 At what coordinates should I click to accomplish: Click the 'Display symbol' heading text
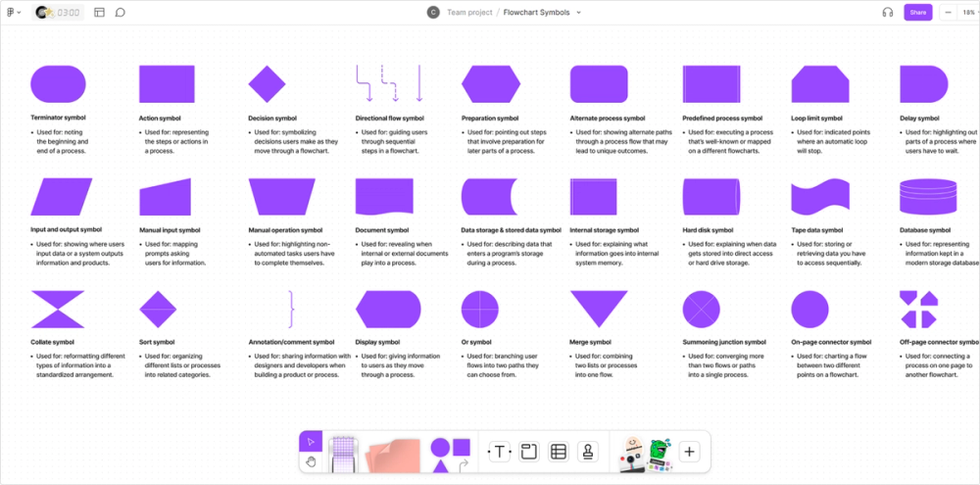377,342
